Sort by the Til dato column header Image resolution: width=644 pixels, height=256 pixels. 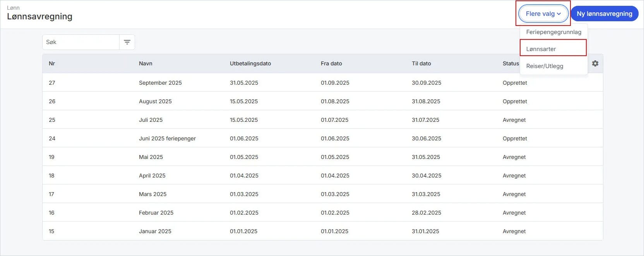pos(421,63)
